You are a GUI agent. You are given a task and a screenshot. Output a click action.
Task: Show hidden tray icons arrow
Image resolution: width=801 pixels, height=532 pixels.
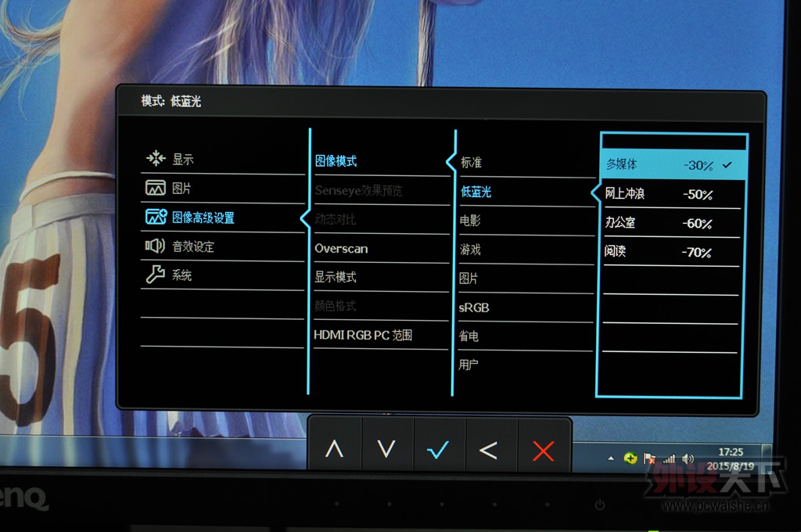click(611, 458)
